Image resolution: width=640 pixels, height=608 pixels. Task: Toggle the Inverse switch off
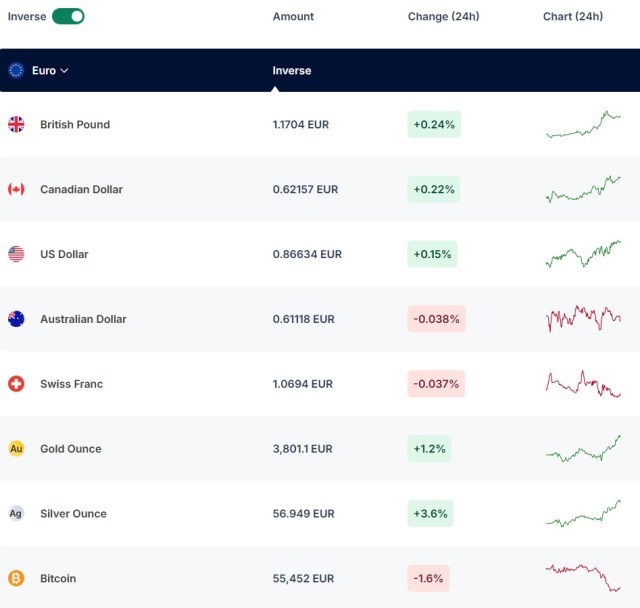[x=68, y=16]
